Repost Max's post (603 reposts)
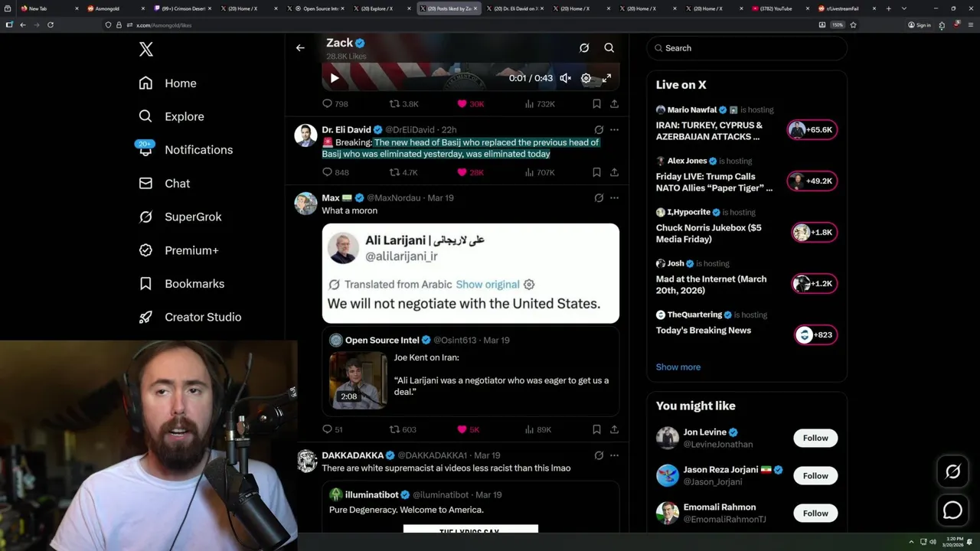Screen dimensions: 980x551 [403, 430]
